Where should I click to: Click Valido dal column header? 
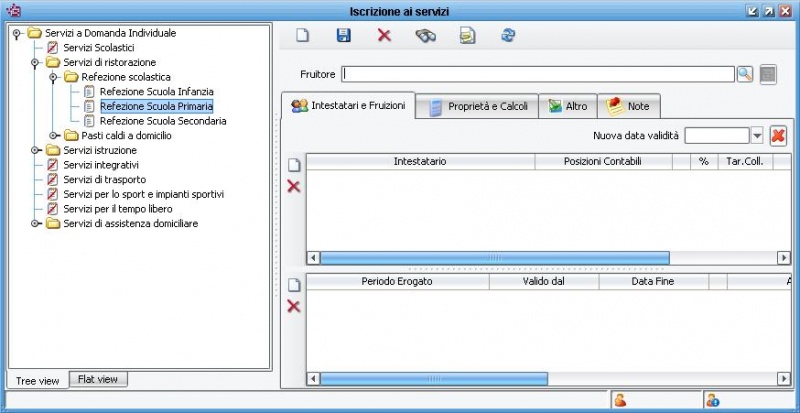tap(544, 281)
